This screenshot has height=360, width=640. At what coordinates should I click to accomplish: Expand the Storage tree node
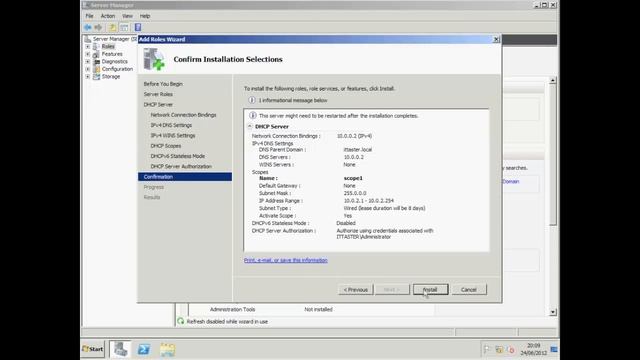[87, 76]
